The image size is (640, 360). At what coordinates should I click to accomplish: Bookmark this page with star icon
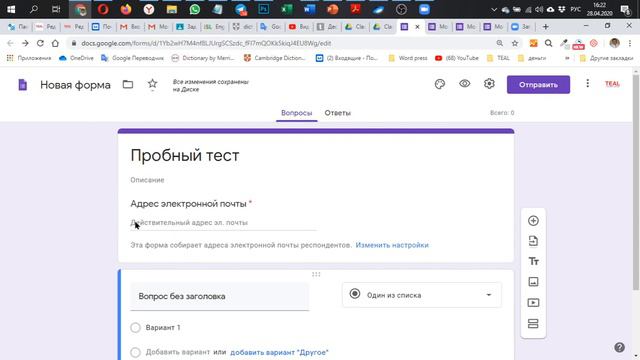[x=515, y=43]
